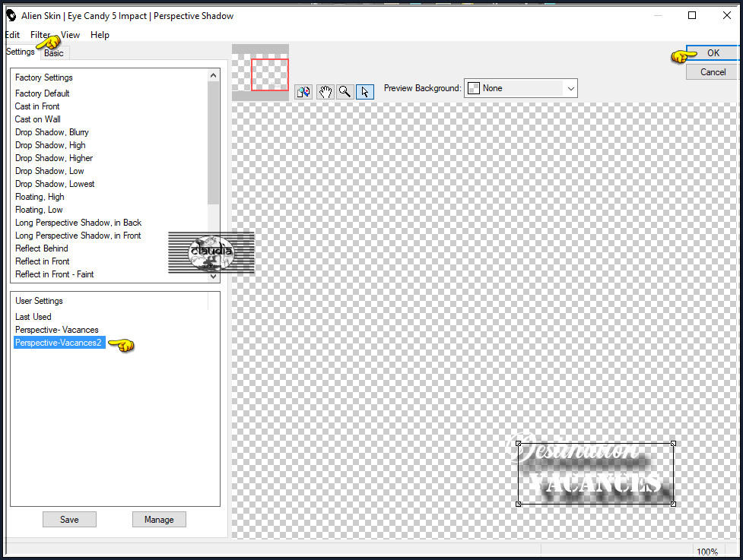The height and width of the screenshot is (560, 743).
Task: Select Perspective-Vacances2 user setting
Action: 59,343
